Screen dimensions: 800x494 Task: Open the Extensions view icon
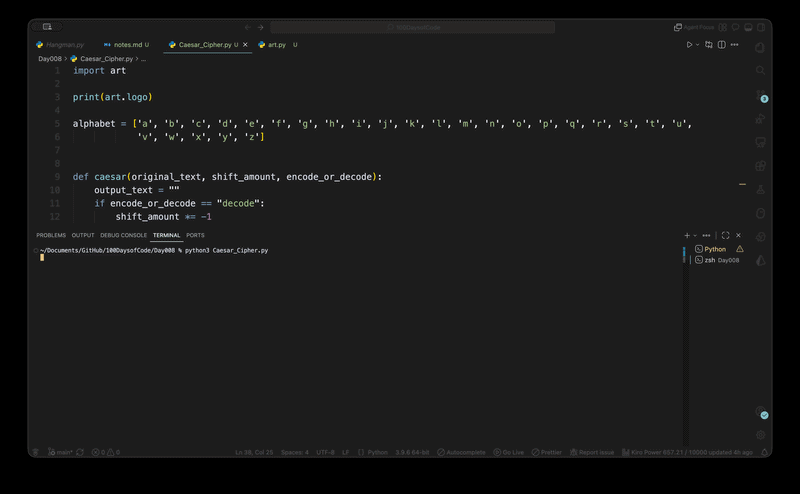(760, 166)
